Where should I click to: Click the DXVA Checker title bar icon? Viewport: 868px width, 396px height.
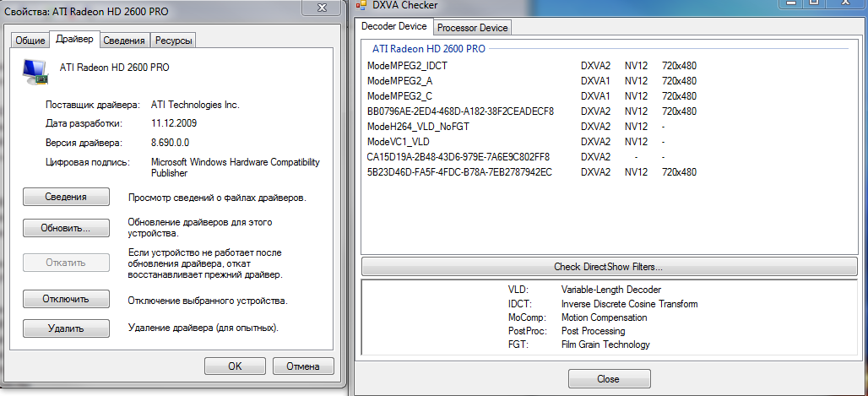click(x=361, y=5)
